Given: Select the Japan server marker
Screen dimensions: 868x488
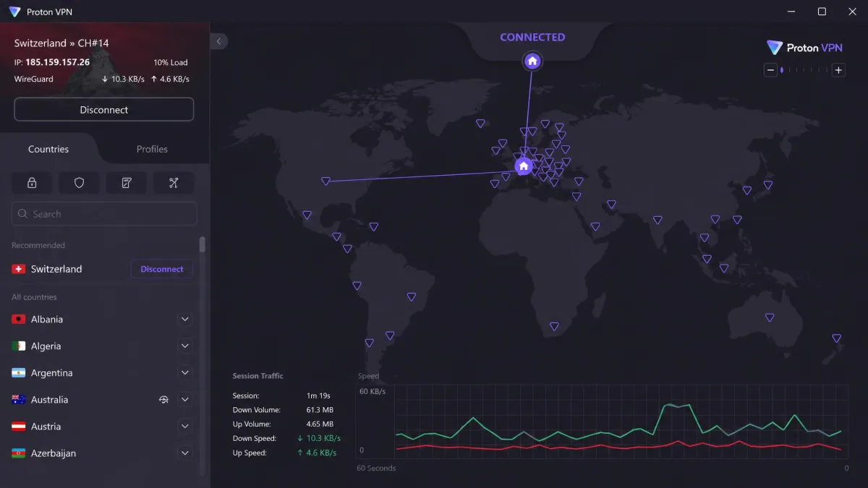Looking at the screenshot, I should click(x=767, y=184).
